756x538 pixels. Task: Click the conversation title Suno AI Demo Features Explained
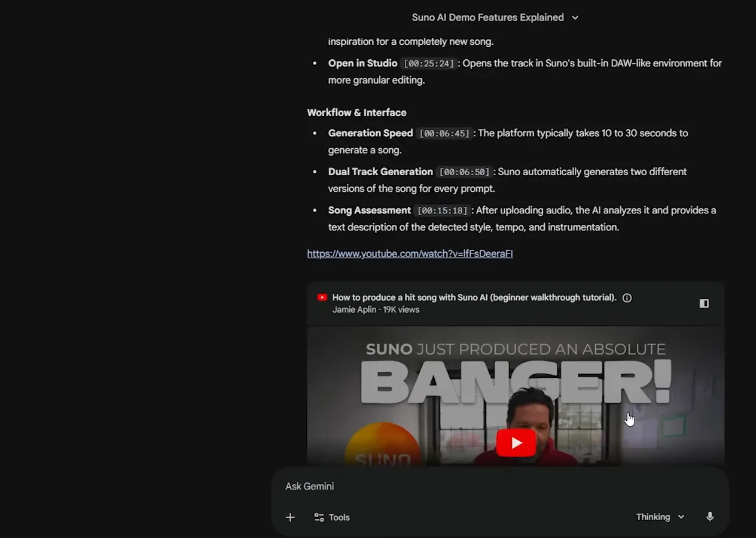(x=487, y=17)
